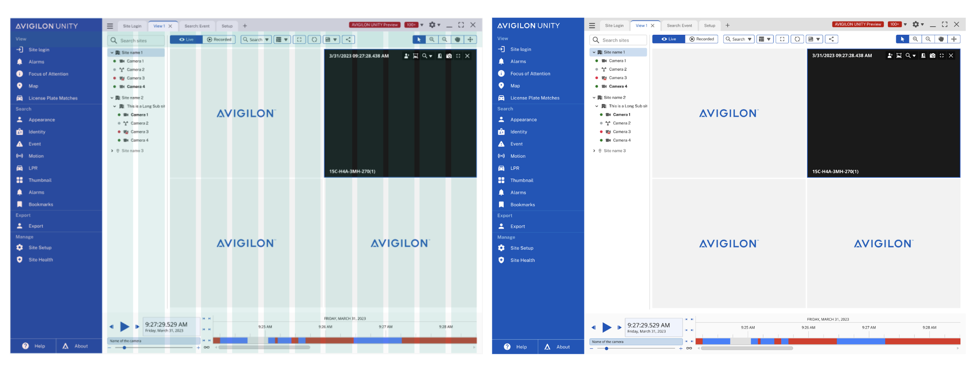Screen dimensions: 980x368
Task: Click the image region icon on right video panel
Action: pyautogui.click(x=899, y=56)
